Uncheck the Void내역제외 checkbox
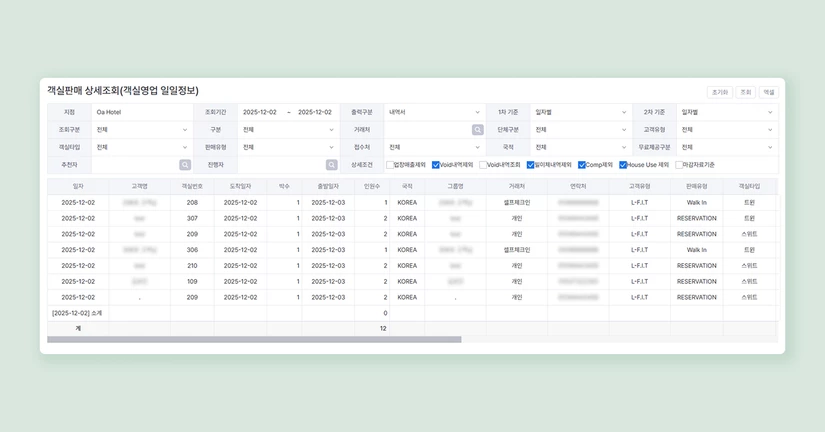Screen dimensions: 825x432 (x=436, y=165)
